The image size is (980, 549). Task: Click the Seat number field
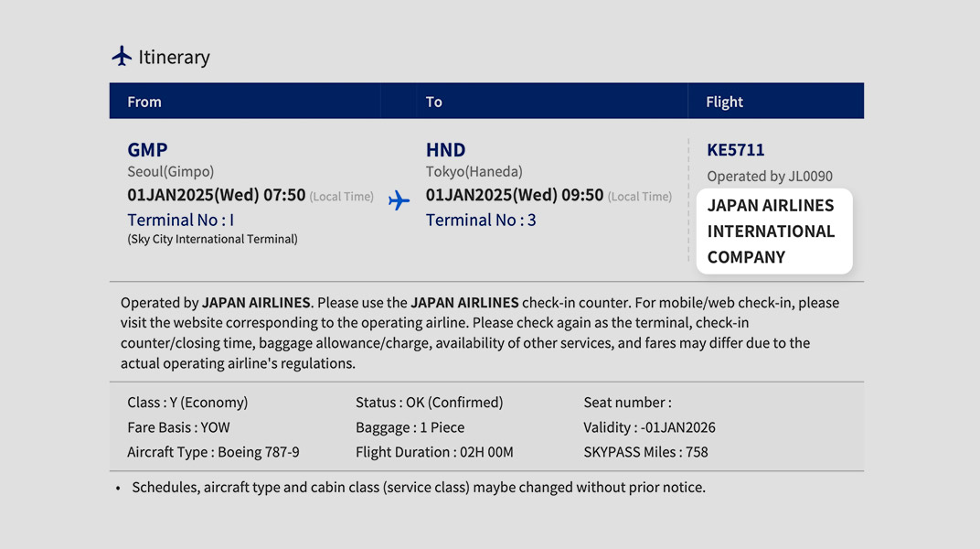pyautogui.click(x=627, y=403)
